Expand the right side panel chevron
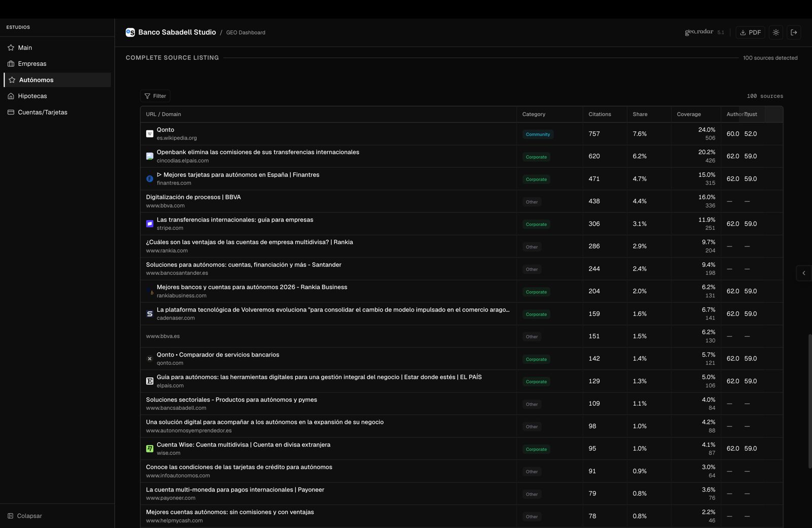The width and height of the screenshot is (812, 528). point(803,273)
